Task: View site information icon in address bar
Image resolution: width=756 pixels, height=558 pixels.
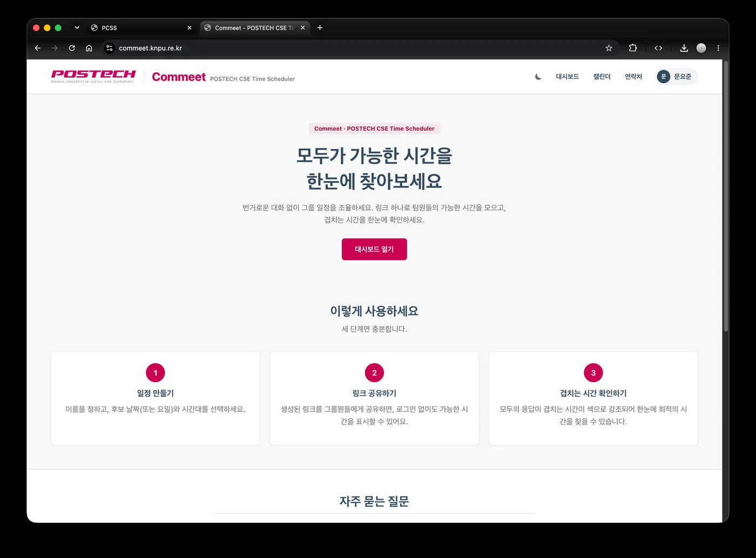Action: pyautogui.click(x=109, y=48)
